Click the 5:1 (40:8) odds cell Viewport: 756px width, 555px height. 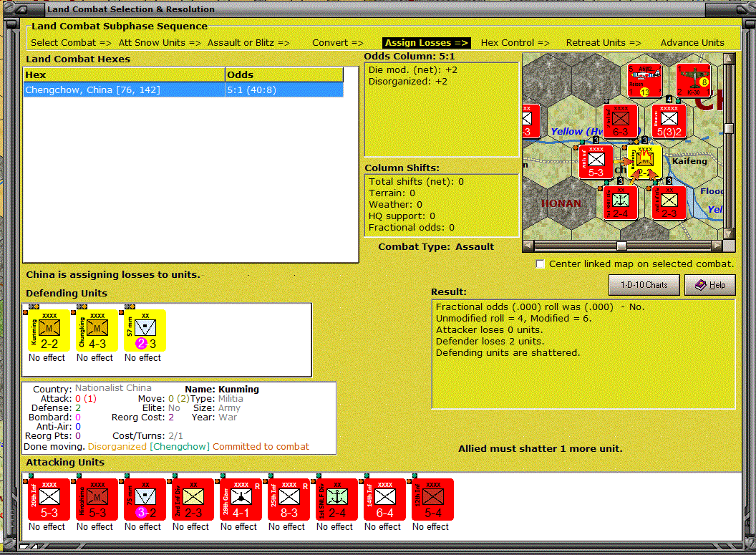click(x=284, y=90)
